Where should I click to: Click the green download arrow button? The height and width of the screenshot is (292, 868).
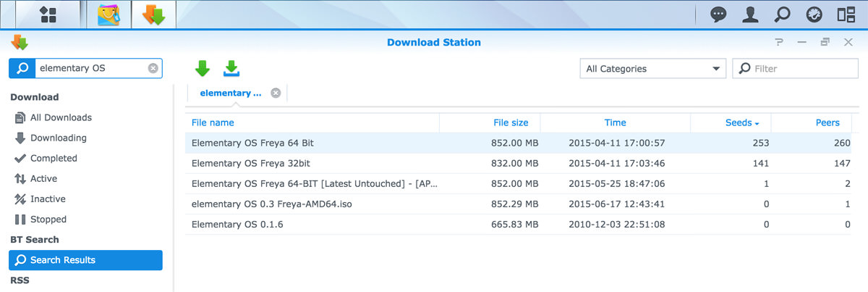[x=203, y=69]
